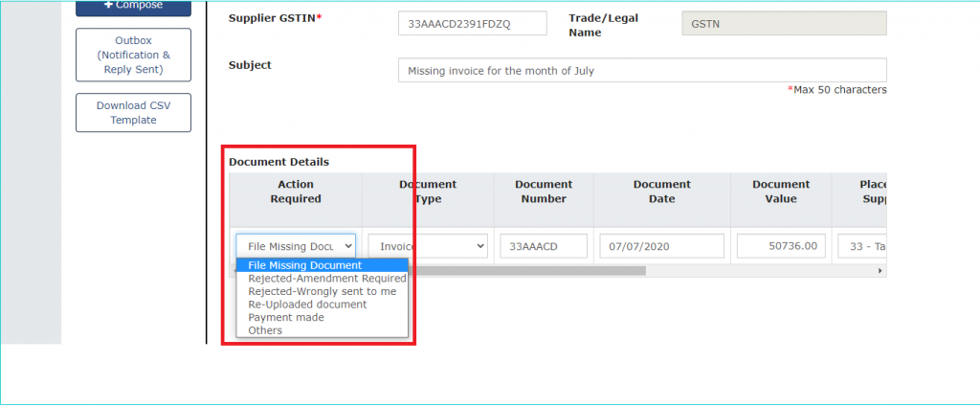Click the Document Value field 50736.00

point(781,246)
